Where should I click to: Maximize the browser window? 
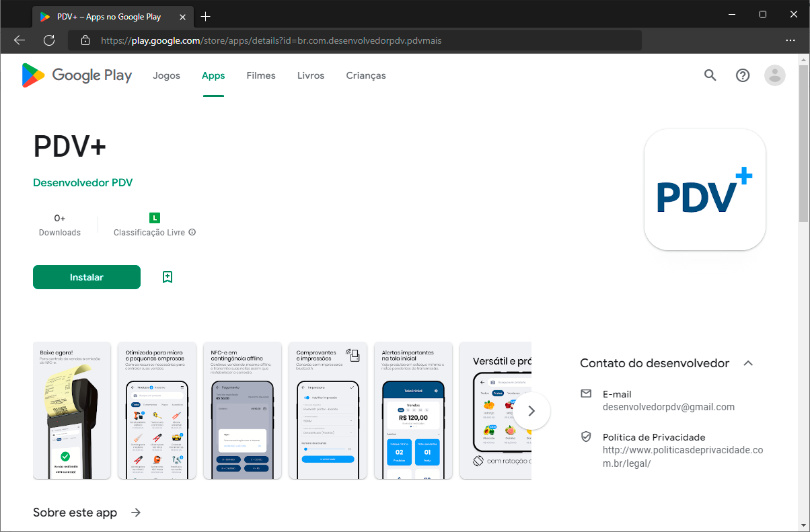[763, 13]
